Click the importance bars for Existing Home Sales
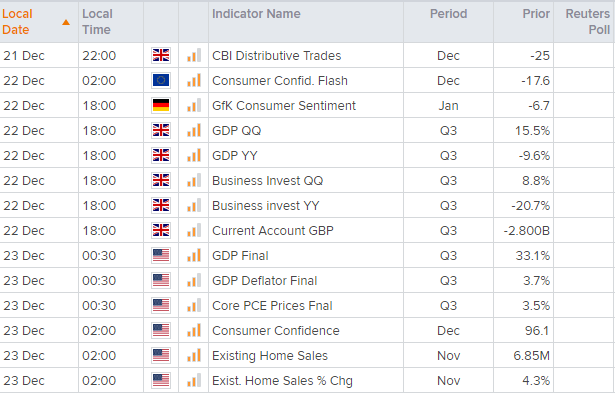The width and height of the screenshot is (615, 393). click(x=194, y=355)
